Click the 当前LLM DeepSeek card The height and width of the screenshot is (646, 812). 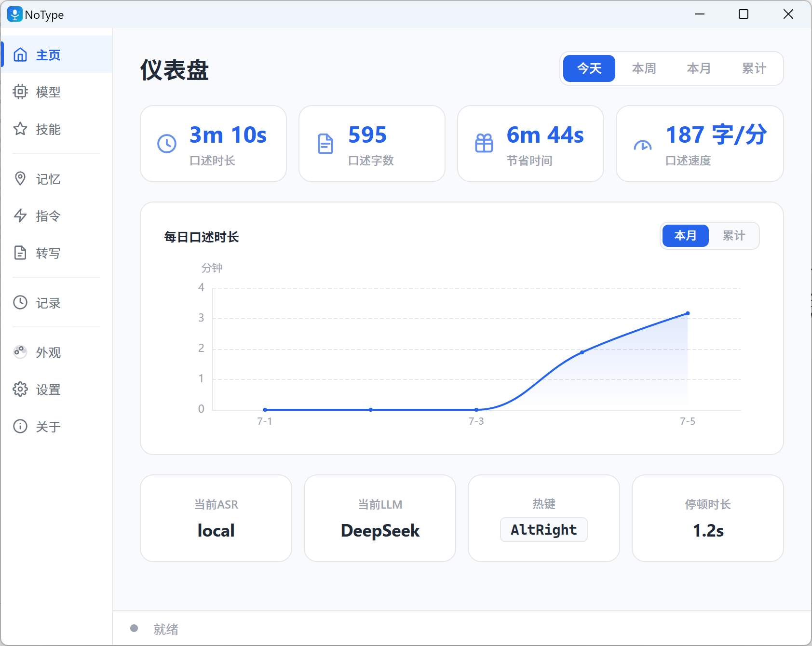pos(380,518)
